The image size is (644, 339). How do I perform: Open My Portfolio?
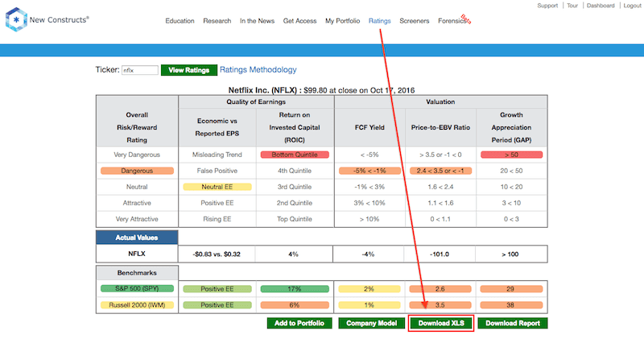[x=343, y=21]
